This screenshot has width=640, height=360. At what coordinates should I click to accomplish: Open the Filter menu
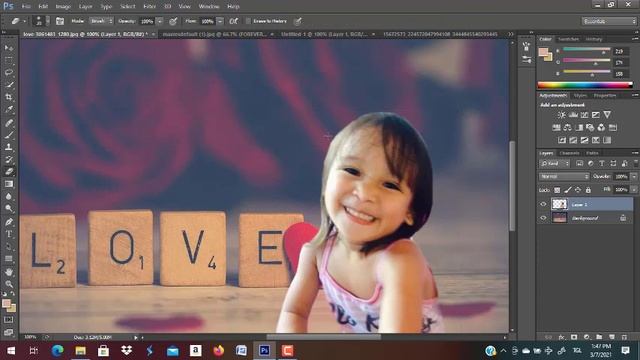tap(149, 7)
